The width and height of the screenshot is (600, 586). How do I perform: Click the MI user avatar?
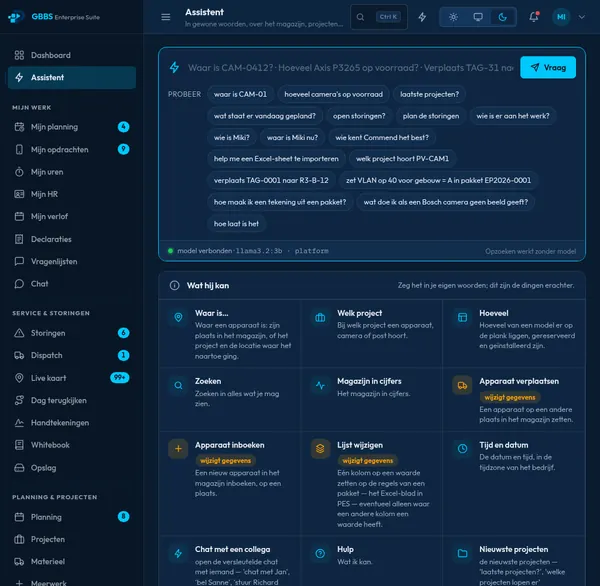point(561,17)
